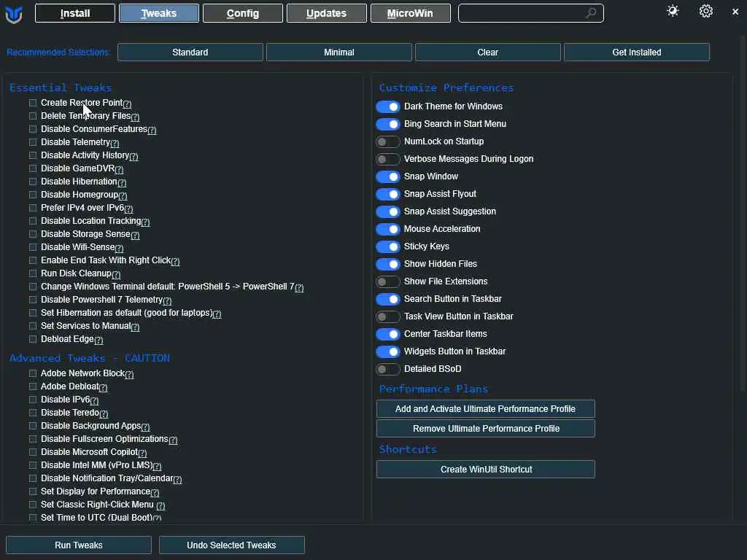Open help (?) for Adobe Network Block
This screenshot has width=747, height=560.
(129, 374)
